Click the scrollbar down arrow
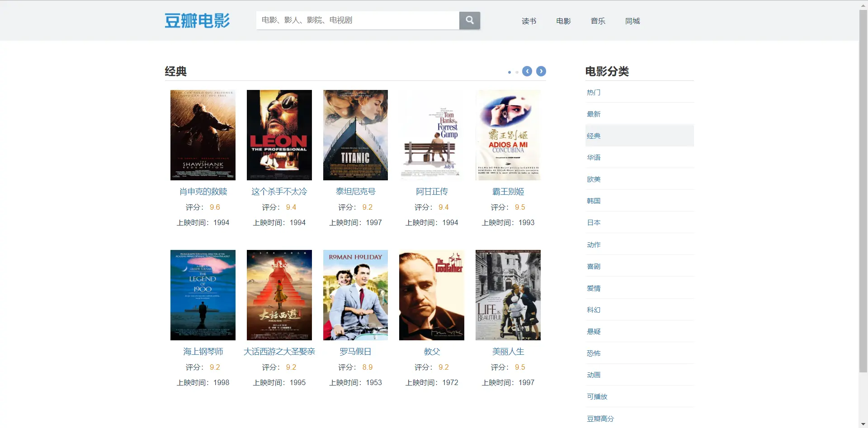This screenshot has height=428, width=868. [x=863, y=424]
